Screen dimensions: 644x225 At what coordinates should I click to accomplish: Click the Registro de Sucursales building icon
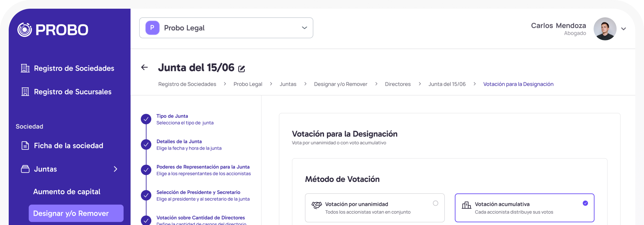[25, 92]
